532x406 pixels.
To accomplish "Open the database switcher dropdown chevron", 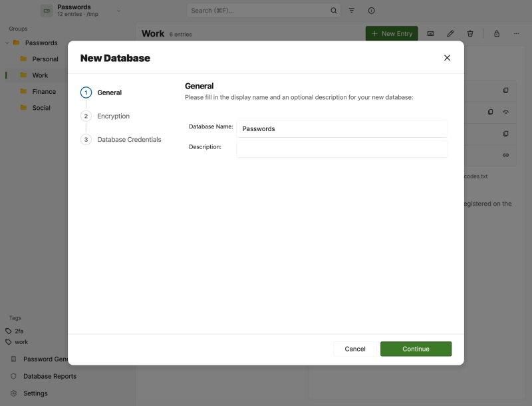I will (119, 11).
